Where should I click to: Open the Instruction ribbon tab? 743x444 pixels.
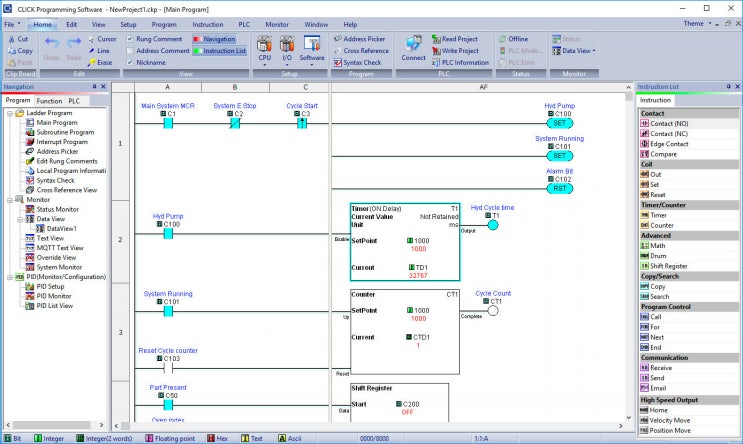pos(208,24)
